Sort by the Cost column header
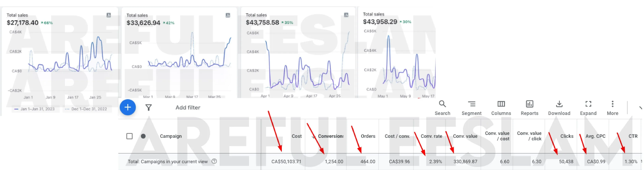644x170 pixels. (296, 136)
